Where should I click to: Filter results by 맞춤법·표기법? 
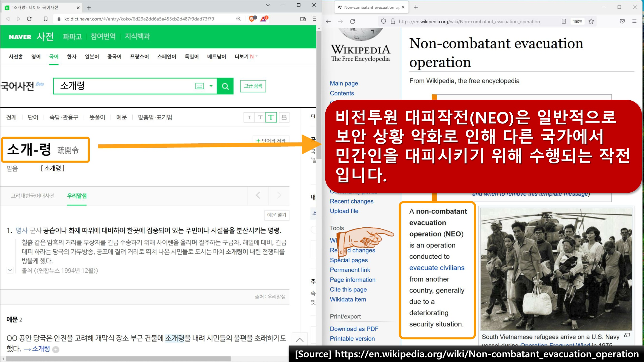pos(155,117)
